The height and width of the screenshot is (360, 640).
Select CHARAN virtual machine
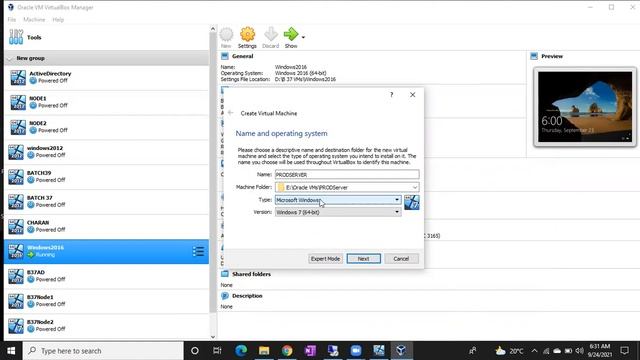click(106, 227)
